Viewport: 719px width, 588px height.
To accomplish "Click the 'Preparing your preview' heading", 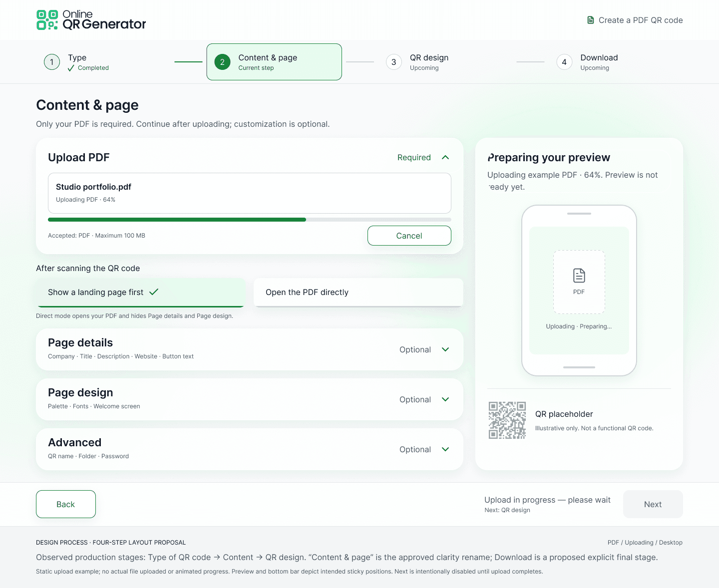I will click(549, 158).
